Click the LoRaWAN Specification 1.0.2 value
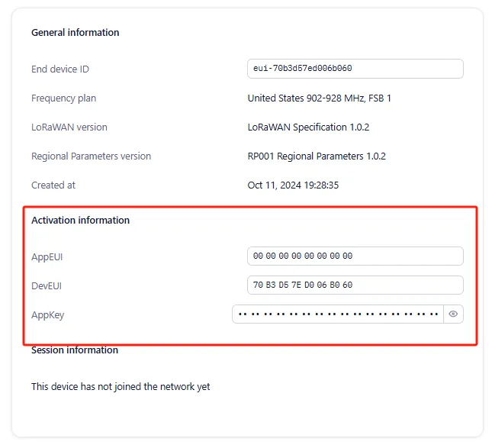The height and width of the screenshot is (448, 492). pos(309,127)
